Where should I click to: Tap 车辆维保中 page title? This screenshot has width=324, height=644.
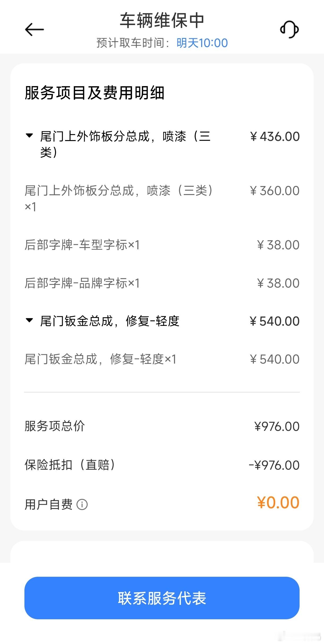tap(162, 20)
